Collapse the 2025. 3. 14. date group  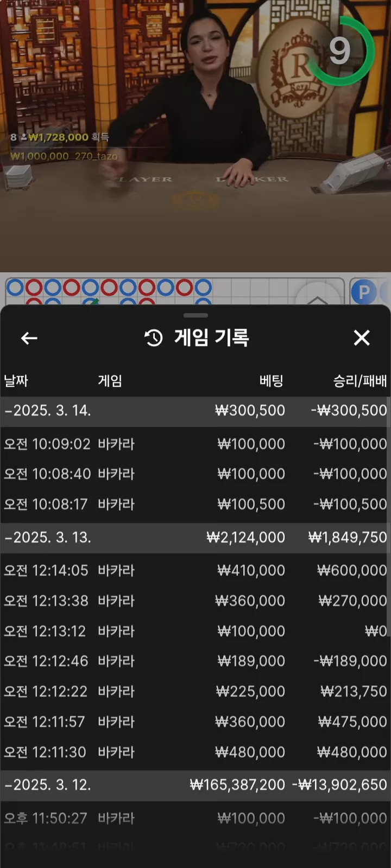point(195,411)
